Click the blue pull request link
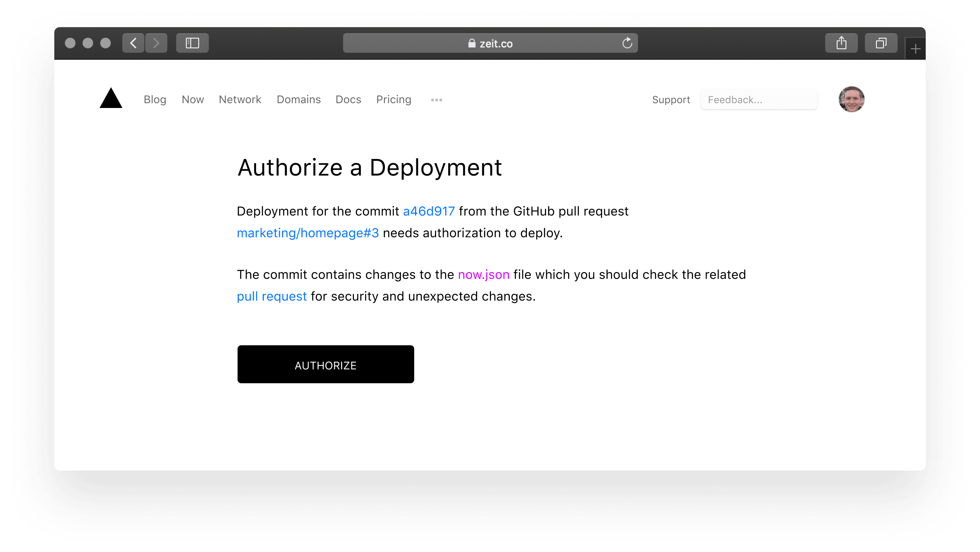This screenshot has width=980, height=552. coord(272,296)
